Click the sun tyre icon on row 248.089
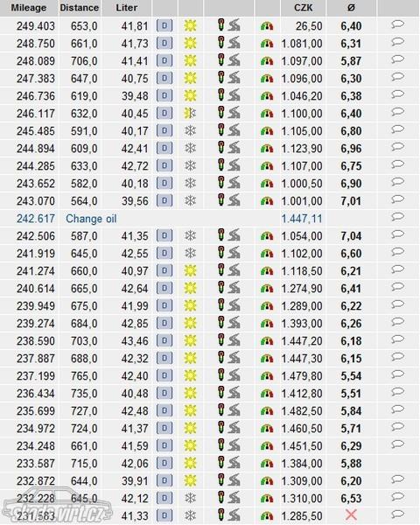The width and height of the screenshot is (420, 525). (x=190, y=61)
